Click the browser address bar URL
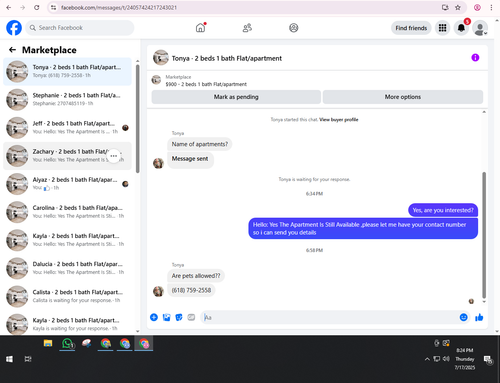 119,7
